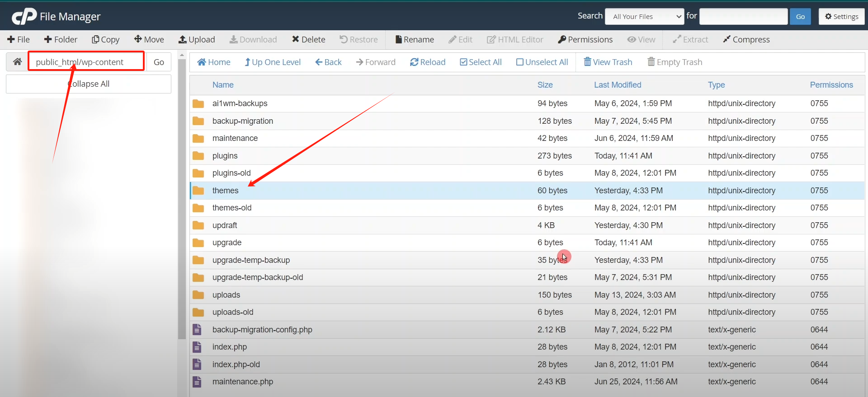Create a new Folder
The image size is (868, 397).
click(x=61, y=40)
